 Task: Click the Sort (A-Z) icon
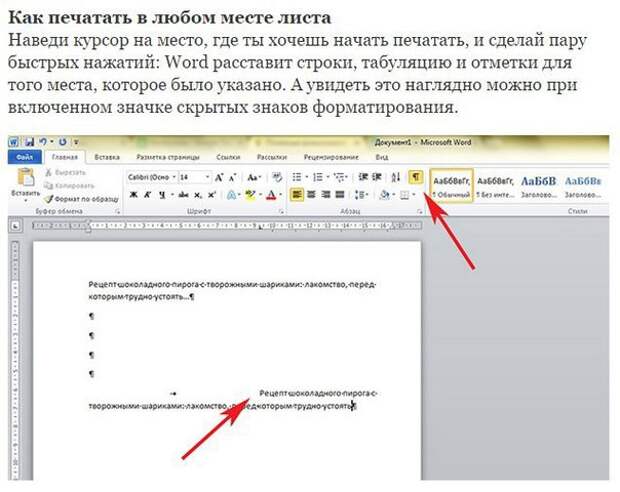[396, 176]
